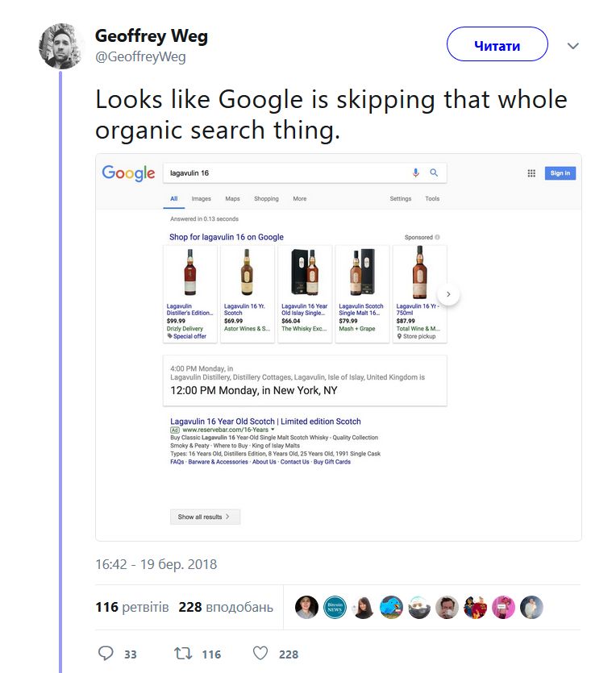Click Geoffrey Weg's profile picture
Image resolution: width=616 pixels, height=673 pixels.
coord(61,46)
